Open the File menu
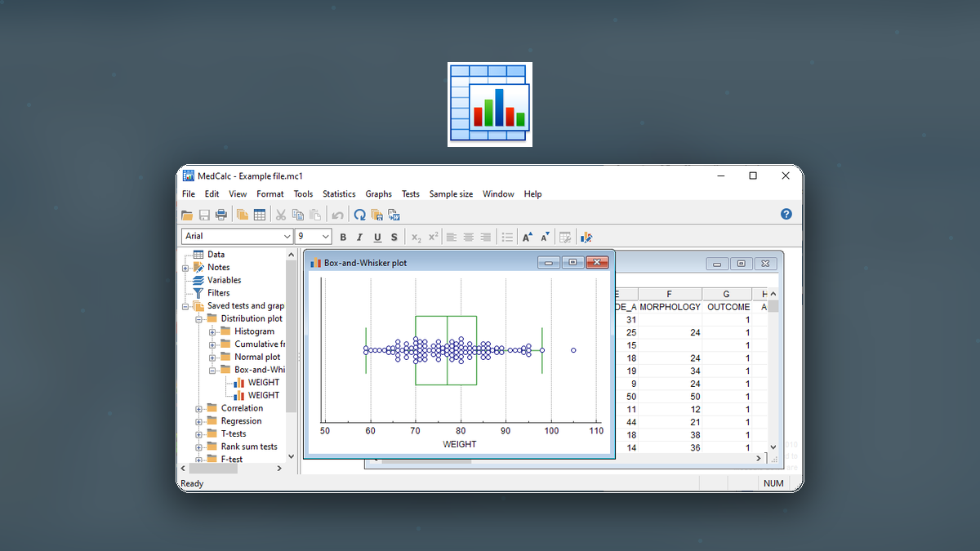Viewport: 980px width, 551px height. click(189, 194)
